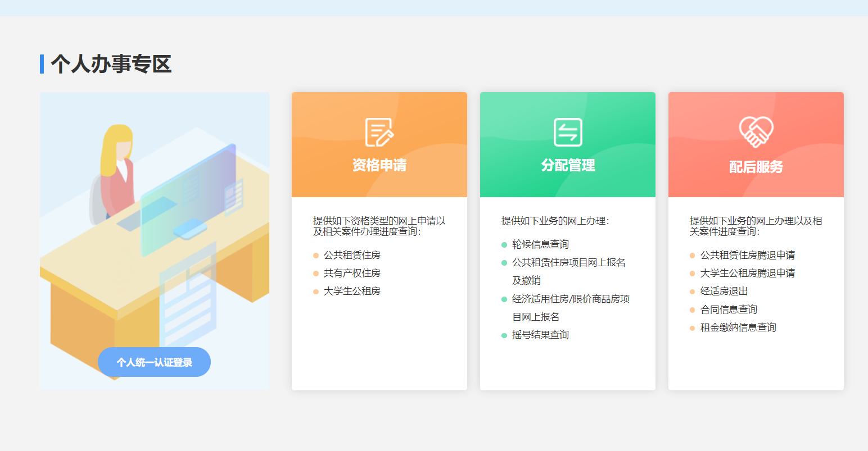The height and width of the screenshot is (451, 868).
Task: Click the office desk illustration image
Action: tap(154, 225)
